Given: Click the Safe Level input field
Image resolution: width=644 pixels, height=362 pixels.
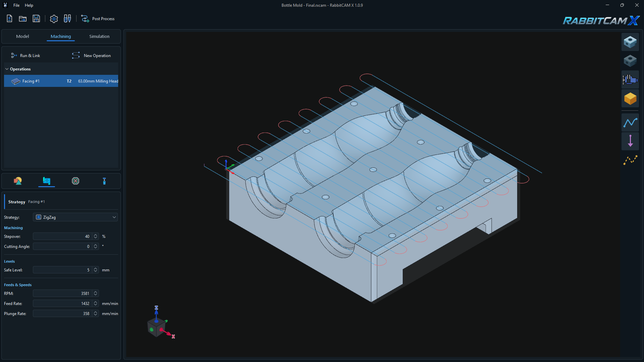Looking at the screenshot, I should [62, 270].
